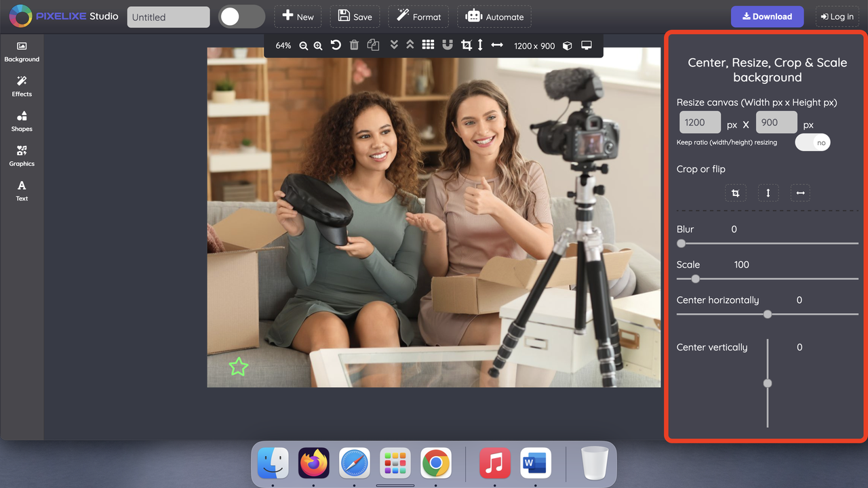Save the design with Save button
Screen dimensions: 868x488
355,17
